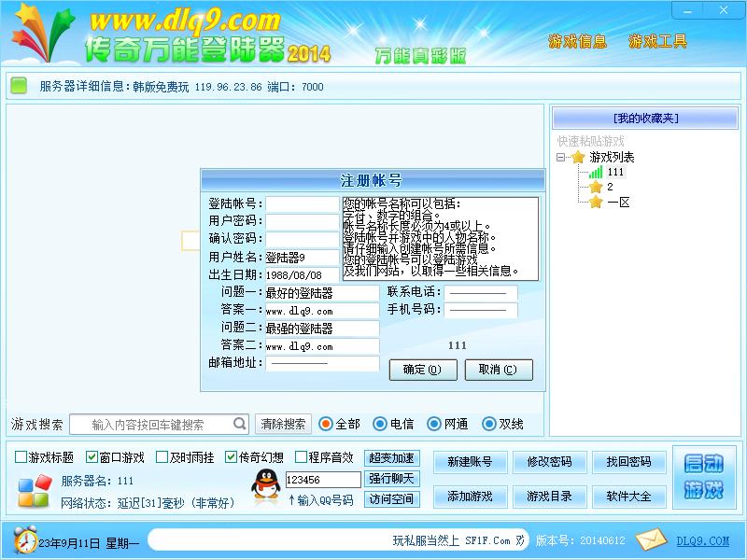747x560 pixels.
Task: Click the magnifier search icon
Action: (240, 424)
